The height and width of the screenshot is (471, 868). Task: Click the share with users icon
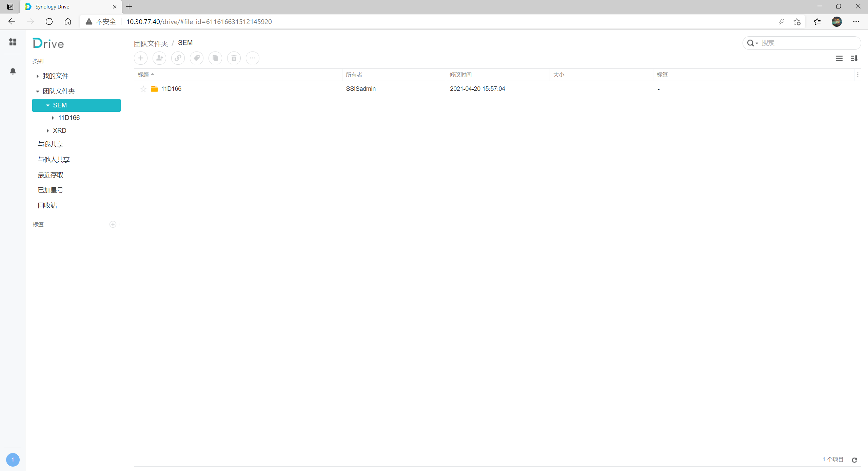click(x=159, y=58)
